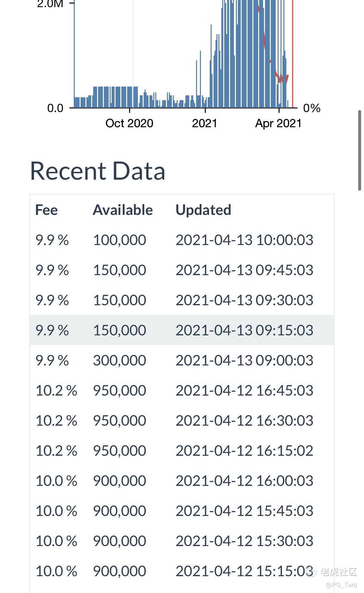Click the Apr 2021 axis label
Viewport: 364px width, 593px height.
[278, 123]
